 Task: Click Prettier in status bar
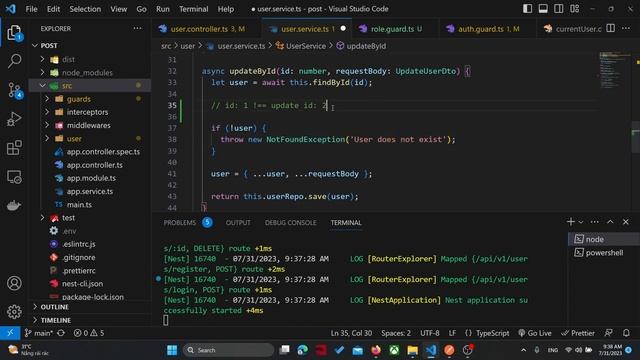(578, 333)
